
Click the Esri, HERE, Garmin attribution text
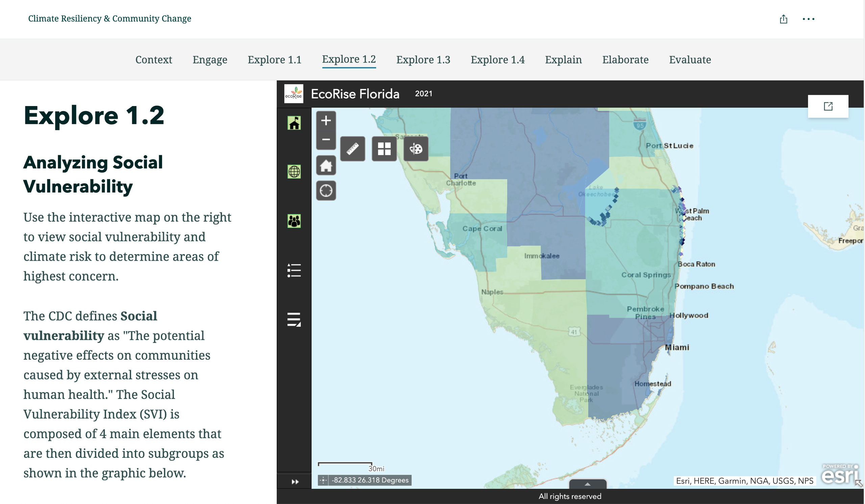coord(744,481)
